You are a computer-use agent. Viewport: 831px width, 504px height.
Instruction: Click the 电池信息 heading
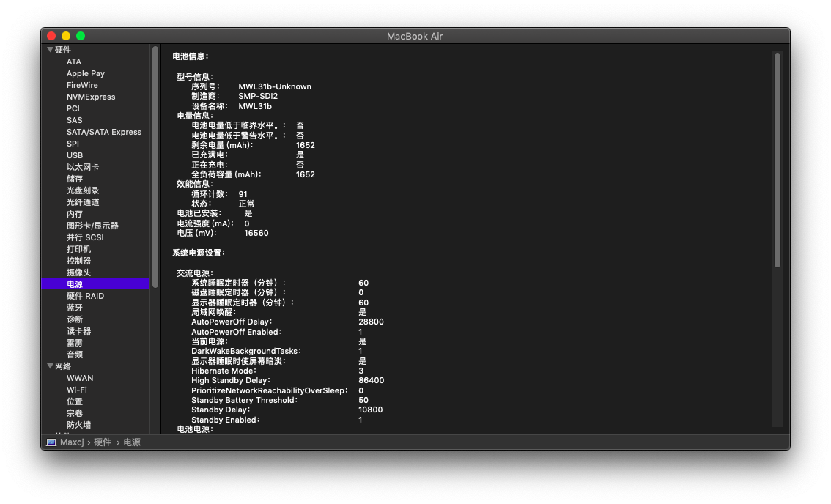[x=191, y=56]
